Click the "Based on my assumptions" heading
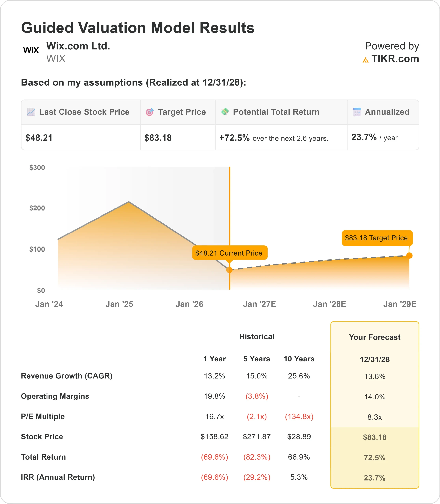The image size is (440, 504). (134, 82)
